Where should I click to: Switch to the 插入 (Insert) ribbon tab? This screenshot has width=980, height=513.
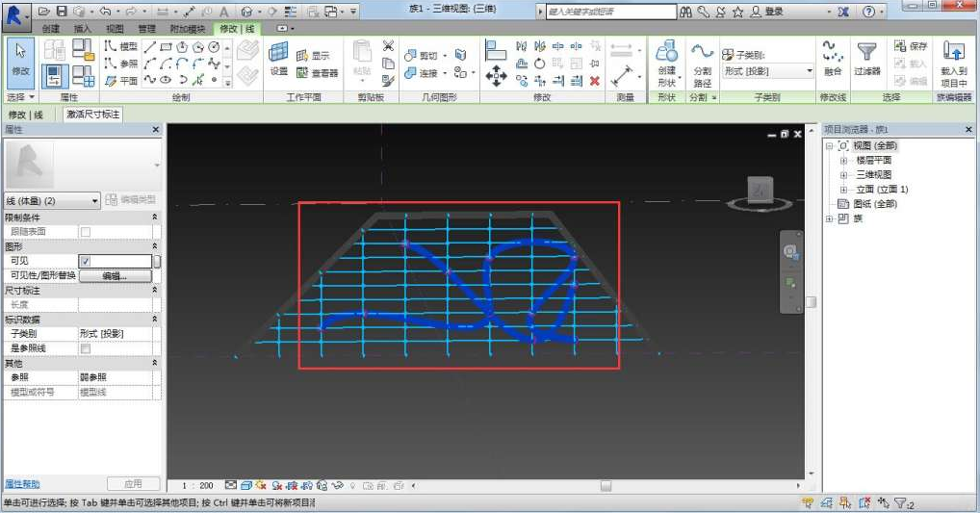click(x=82, y=29)
